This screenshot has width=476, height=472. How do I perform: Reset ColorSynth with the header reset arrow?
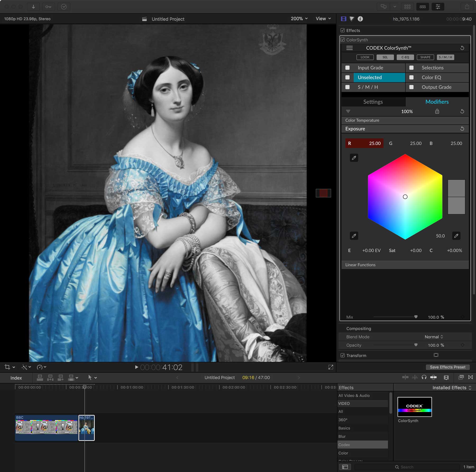(x=462, y=48)
